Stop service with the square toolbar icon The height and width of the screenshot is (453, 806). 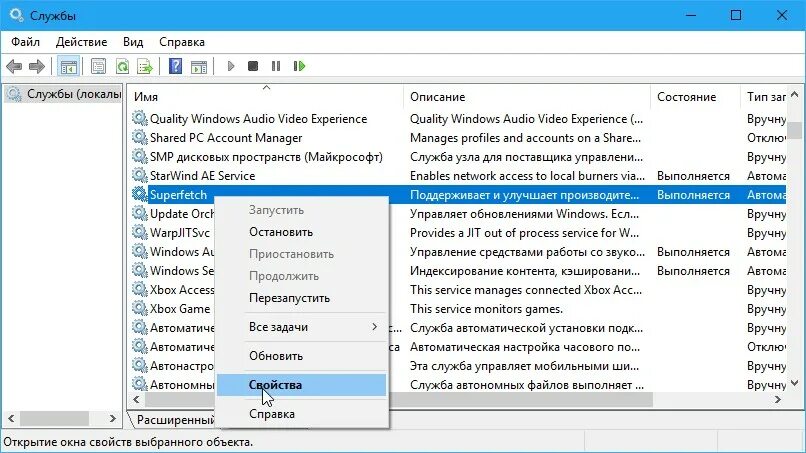(253, 66)
